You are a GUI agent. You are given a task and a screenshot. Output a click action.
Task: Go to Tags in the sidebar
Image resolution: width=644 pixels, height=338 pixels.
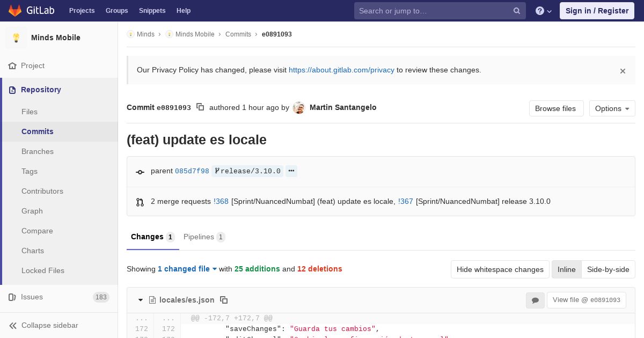(x=30, y=171)
